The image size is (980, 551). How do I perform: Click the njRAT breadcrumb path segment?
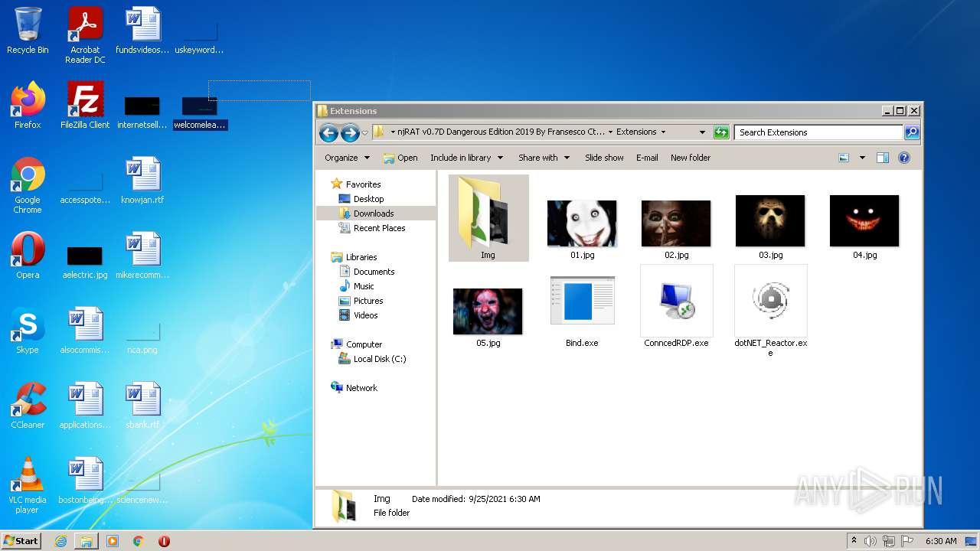pyautogui.click(x=501, y=132)
